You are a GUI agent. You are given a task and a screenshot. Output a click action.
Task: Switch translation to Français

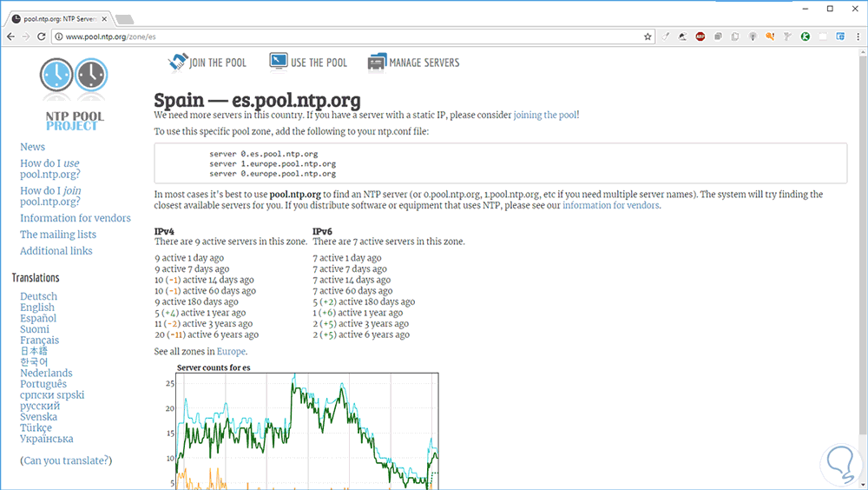point(39,341)
